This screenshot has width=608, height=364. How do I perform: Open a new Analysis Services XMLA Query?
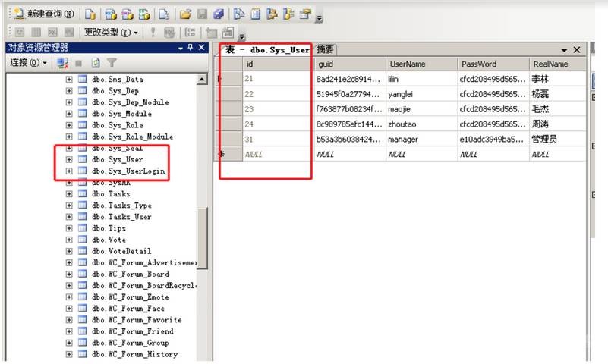(x=144, y=14)
